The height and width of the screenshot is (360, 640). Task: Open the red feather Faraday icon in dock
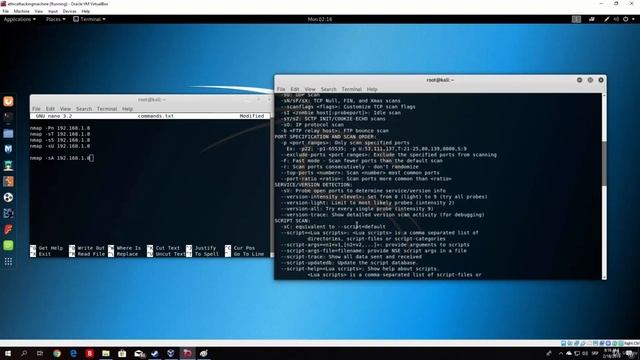8,229
